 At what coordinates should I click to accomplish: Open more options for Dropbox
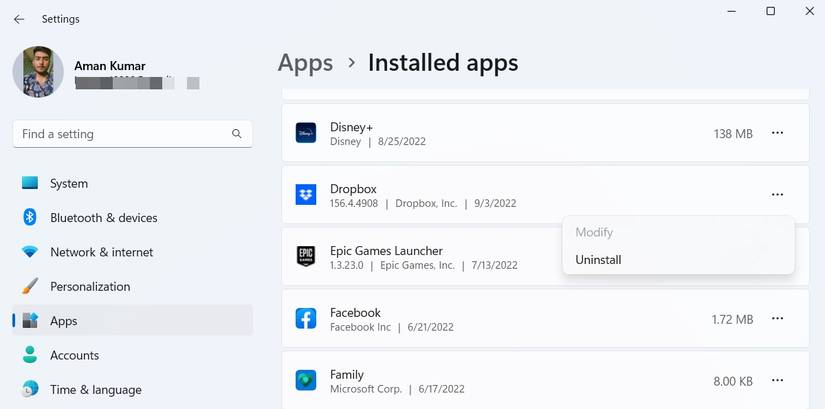pyautogui.click(x=777, y=195)
